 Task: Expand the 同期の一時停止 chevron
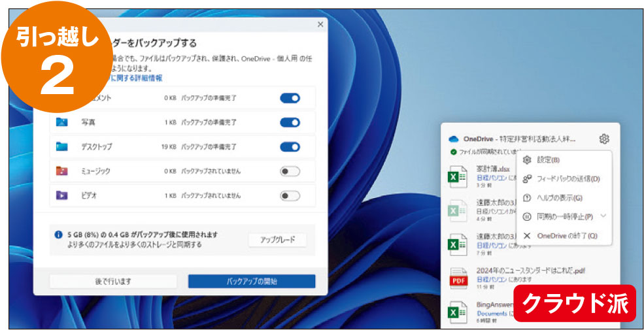point(603,216)
